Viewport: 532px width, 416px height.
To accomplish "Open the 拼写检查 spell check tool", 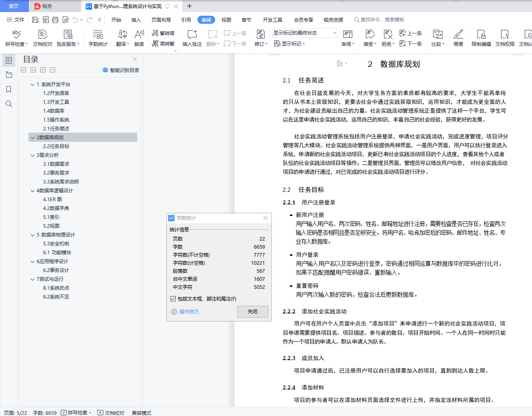I will (16, 38).
